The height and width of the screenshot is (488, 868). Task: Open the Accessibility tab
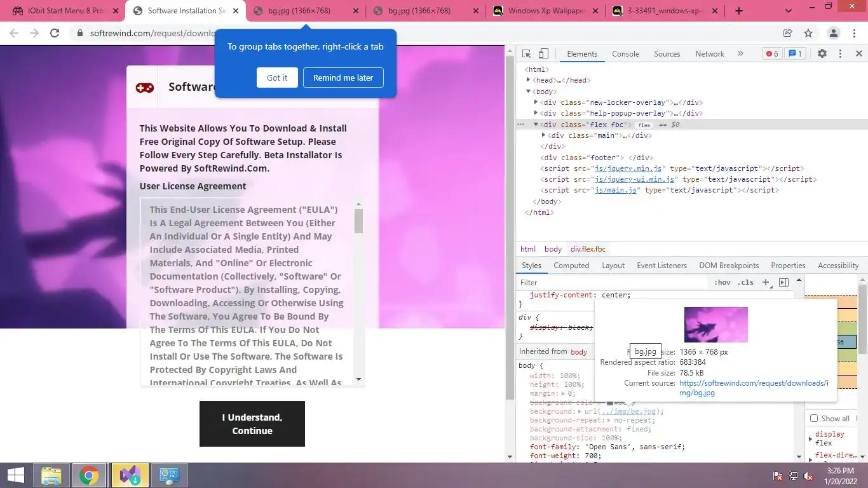838,266
